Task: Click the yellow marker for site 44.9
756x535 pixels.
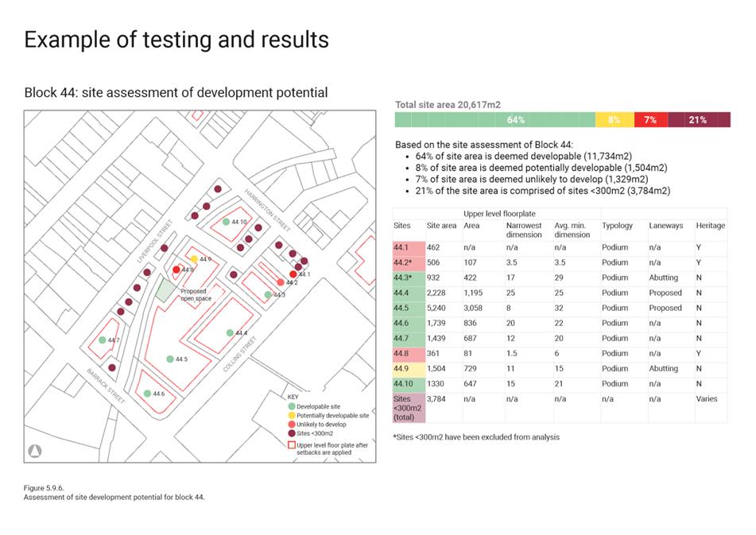Action: (194, 259)
